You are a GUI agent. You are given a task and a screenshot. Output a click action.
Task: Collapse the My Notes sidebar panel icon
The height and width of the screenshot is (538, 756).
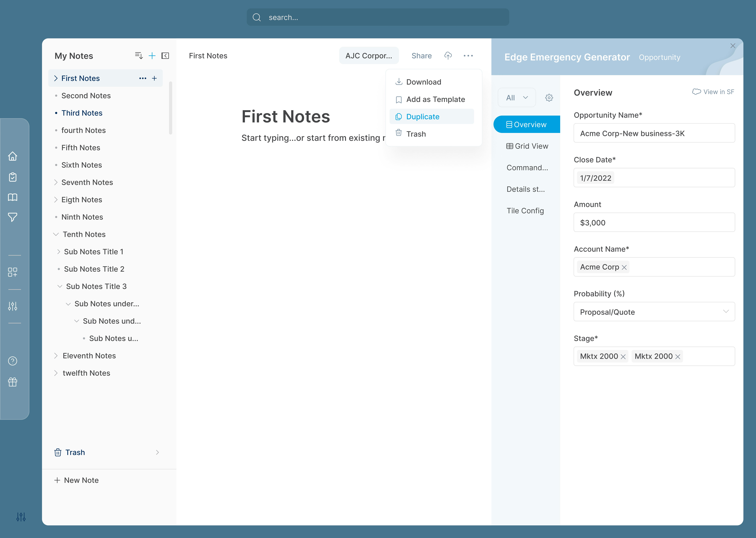tap(165, 56)
